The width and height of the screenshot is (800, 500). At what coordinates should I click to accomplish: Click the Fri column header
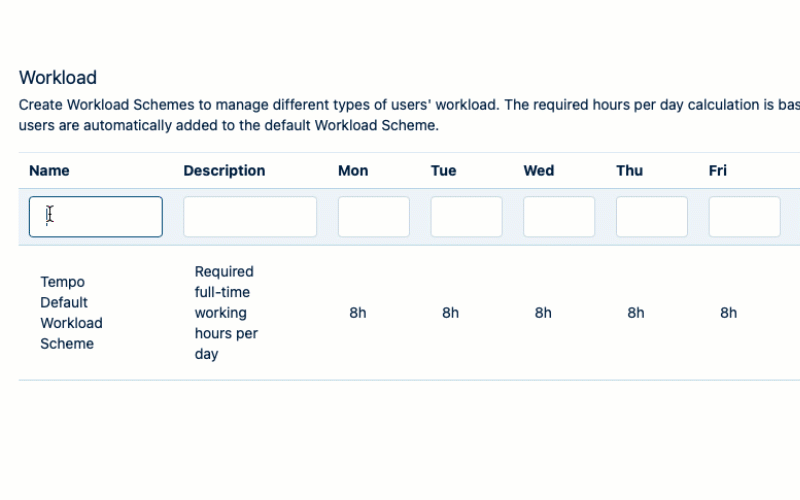[x=717, y=171]
